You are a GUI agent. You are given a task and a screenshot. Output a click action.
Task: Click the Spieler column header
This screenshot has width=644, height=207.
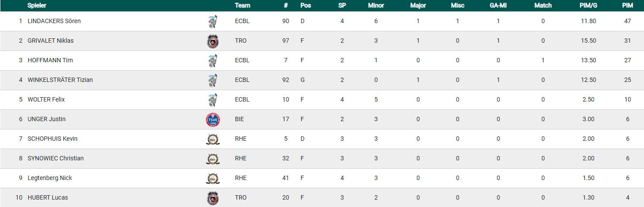37,6
